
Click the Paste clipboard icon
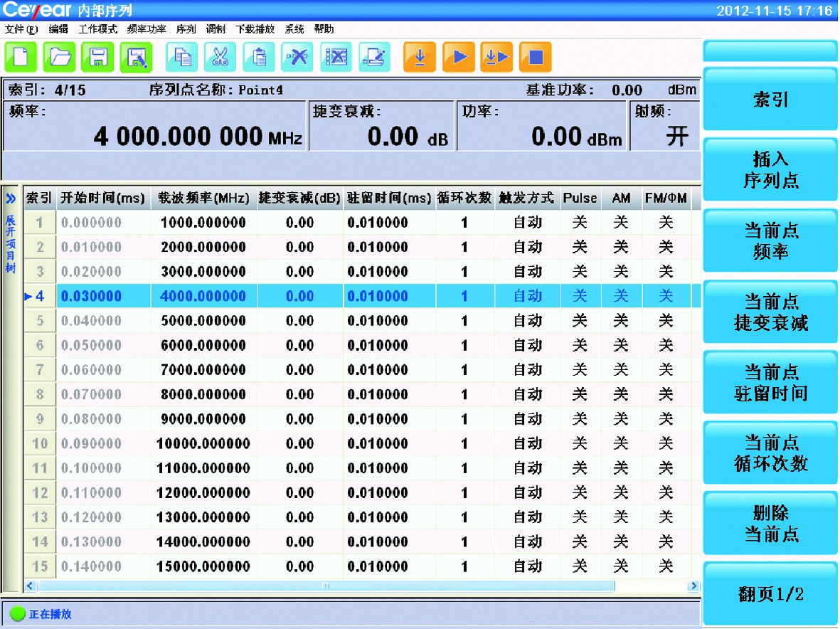259,58
